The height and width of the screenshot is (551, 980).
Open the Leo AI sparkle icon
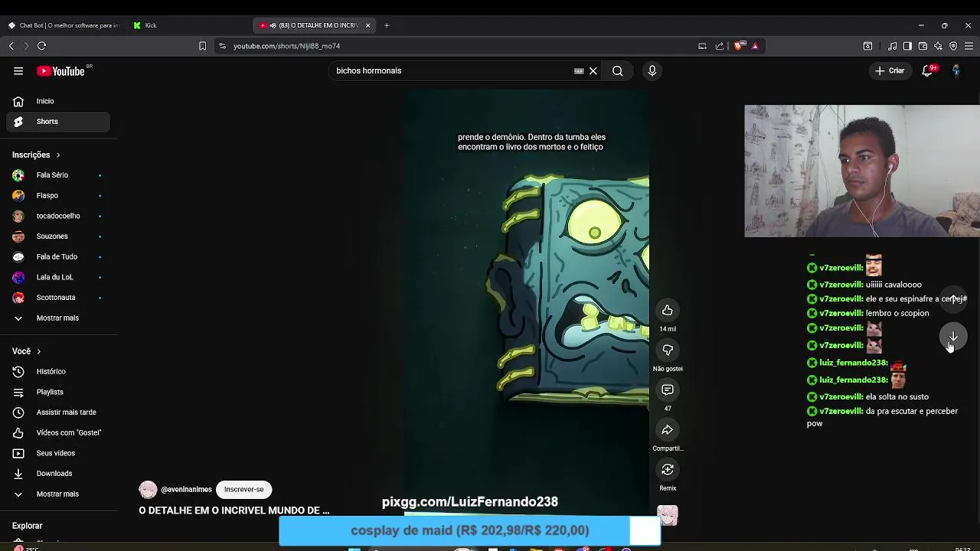pyautogui.click(x=938, y=46)
